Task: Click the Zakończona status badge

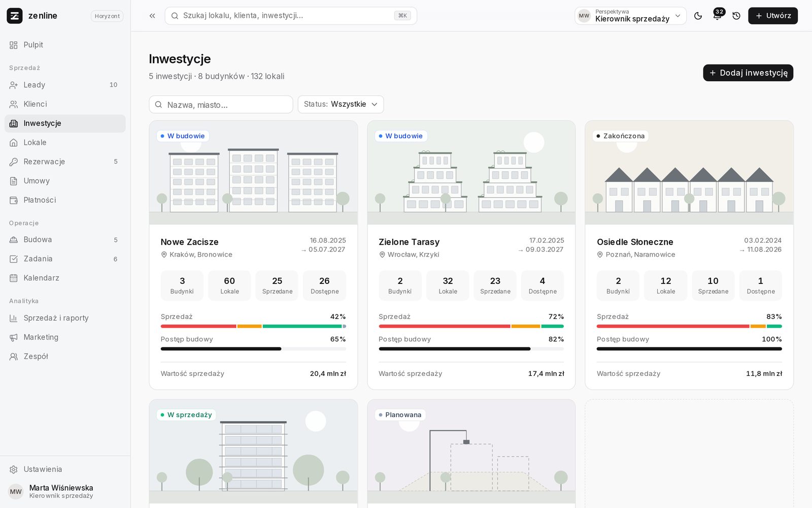Action: [x=620, y=136]
